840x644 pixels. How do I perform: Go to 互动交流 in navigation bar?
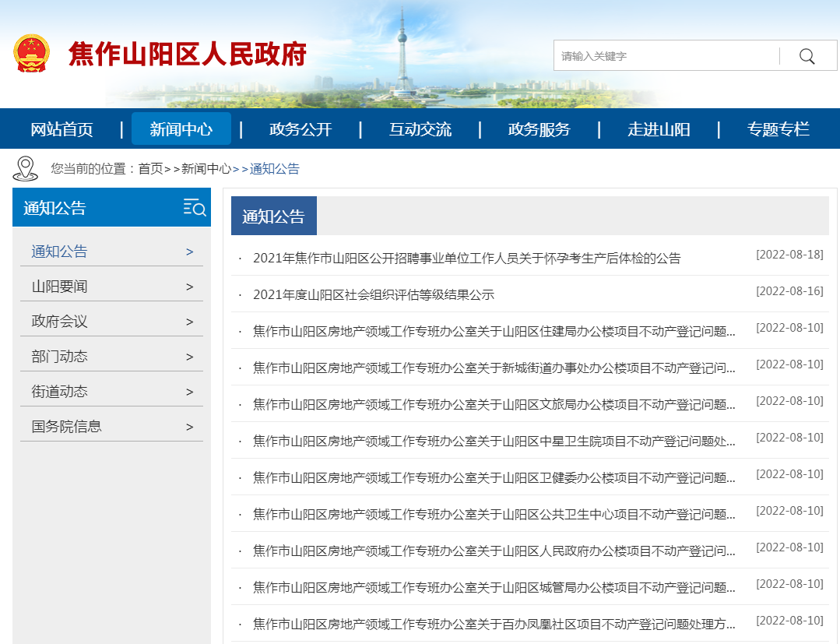pos(420,129)
